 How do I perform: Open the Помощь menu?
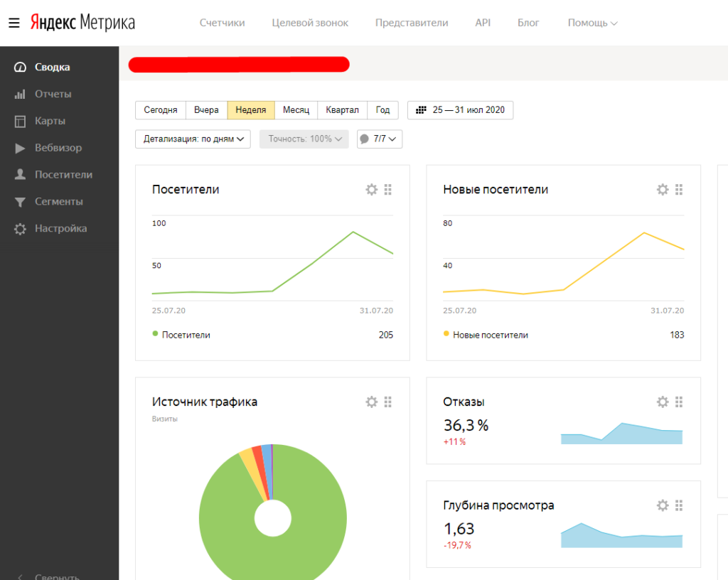click(x=592, y=23)
